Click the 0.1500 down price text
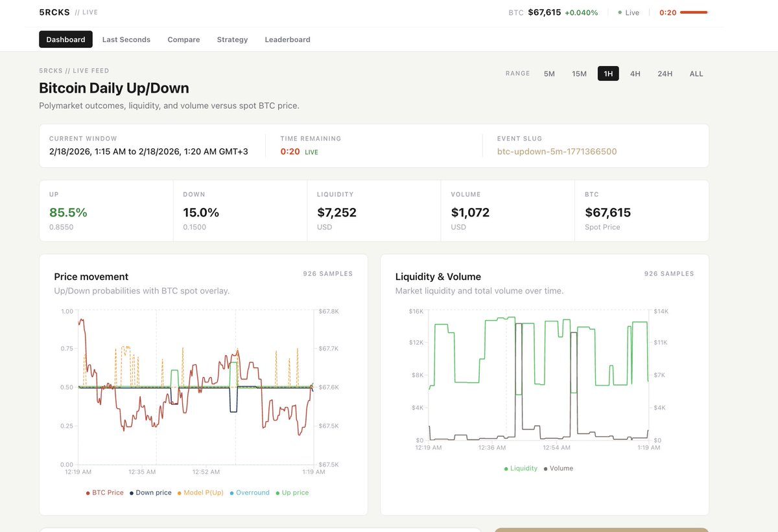This screenshot has width=778, height=532. pos(194,227)
